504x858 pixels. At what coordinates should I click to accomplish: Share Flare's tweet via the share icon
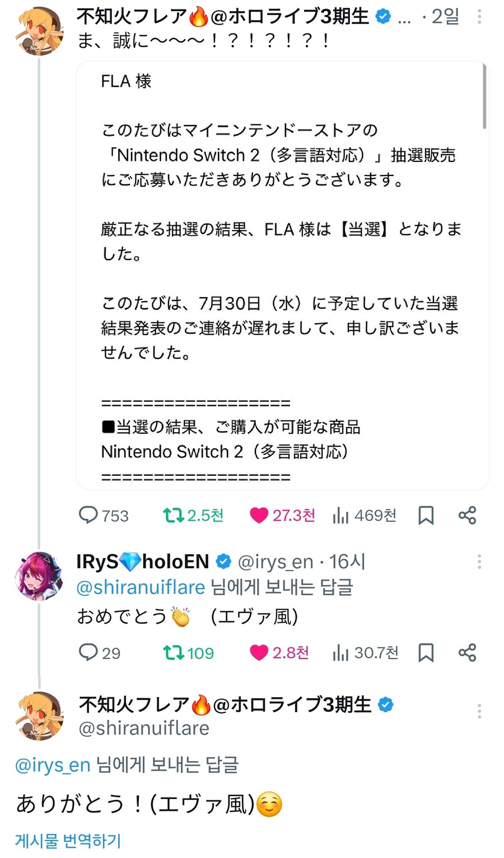pyautogui.click(x=468, y=515)
